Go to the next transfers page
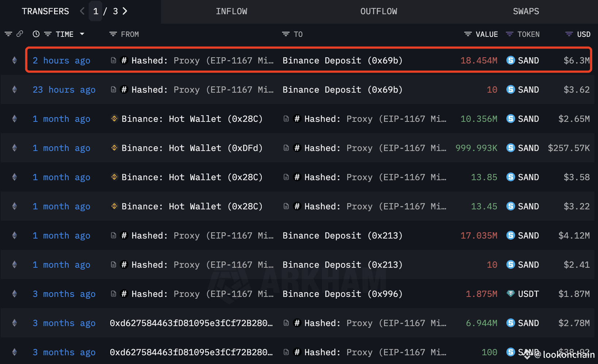Image resolution: width=598 pixels, height=364 pixels. [125, 11]
